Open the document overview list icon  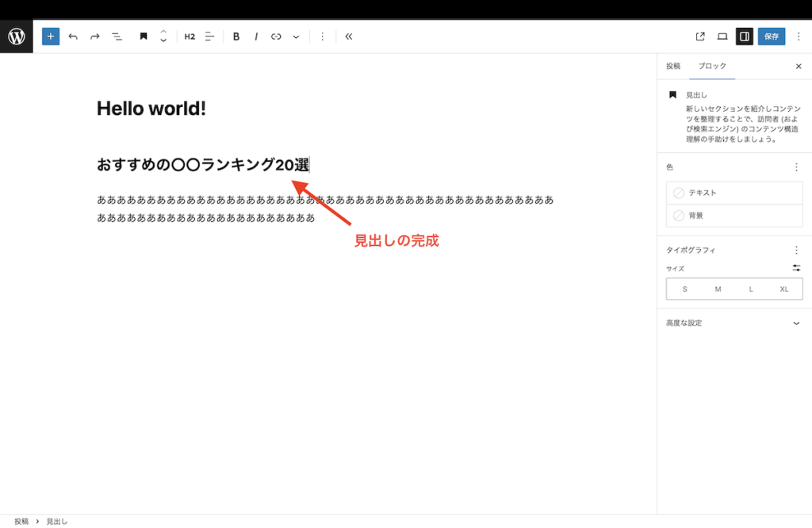(x=117, y=36)
